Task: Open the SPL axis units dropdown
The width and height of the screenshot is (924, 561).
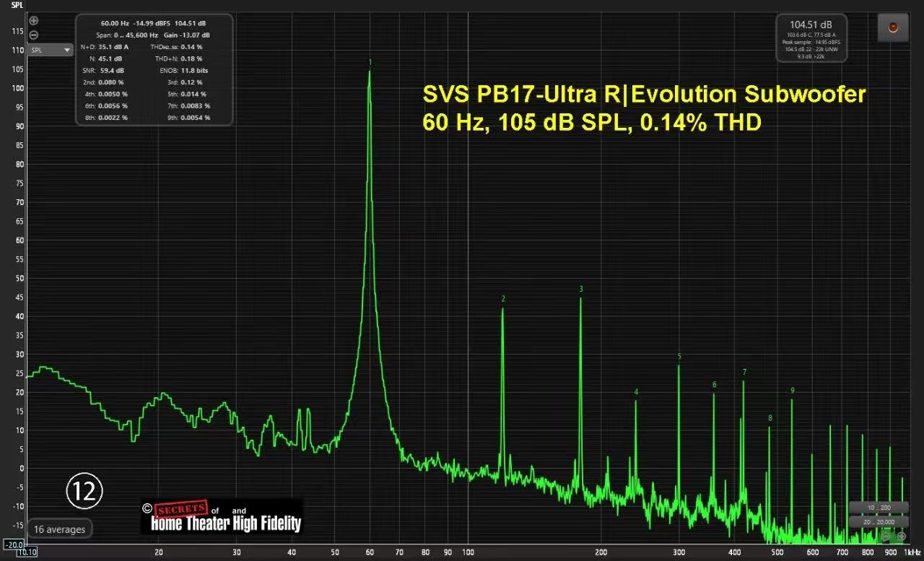Action: click(51, 51)
